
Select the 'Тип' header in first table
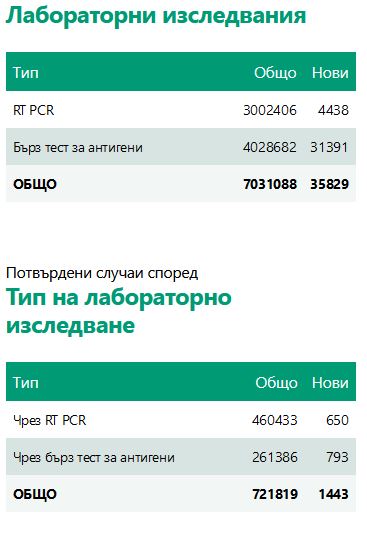(26, 73)
